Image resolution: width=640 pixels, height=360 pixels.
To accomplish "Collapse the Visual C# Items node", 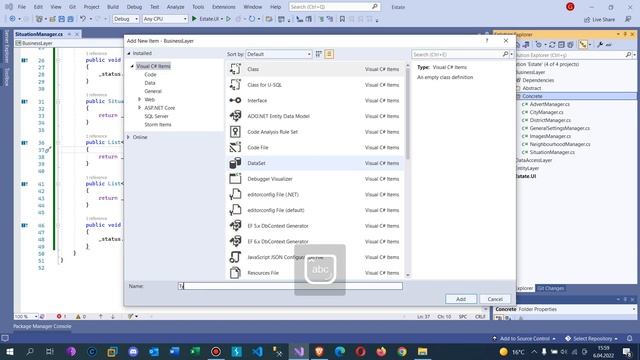I will 132,66.
